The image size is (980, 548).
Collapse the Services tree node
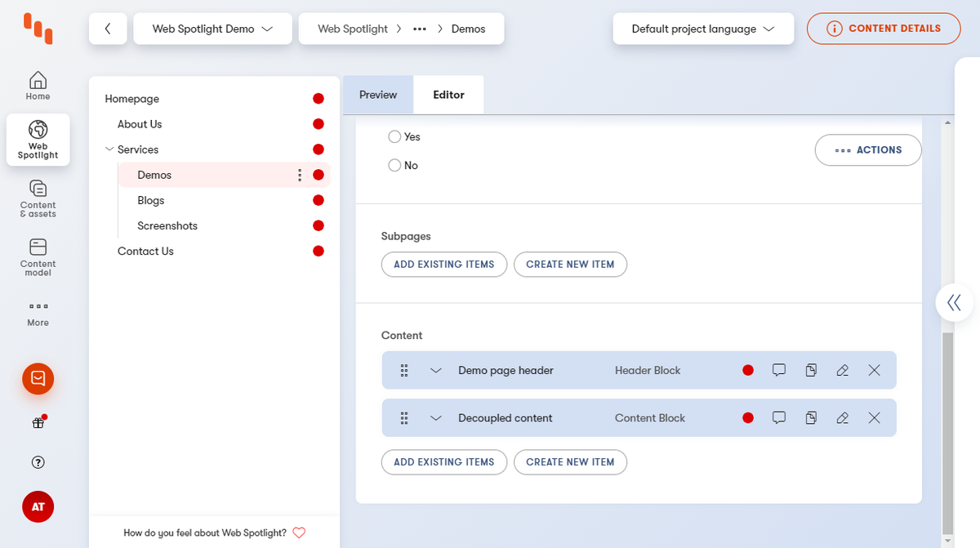[109, 149]
